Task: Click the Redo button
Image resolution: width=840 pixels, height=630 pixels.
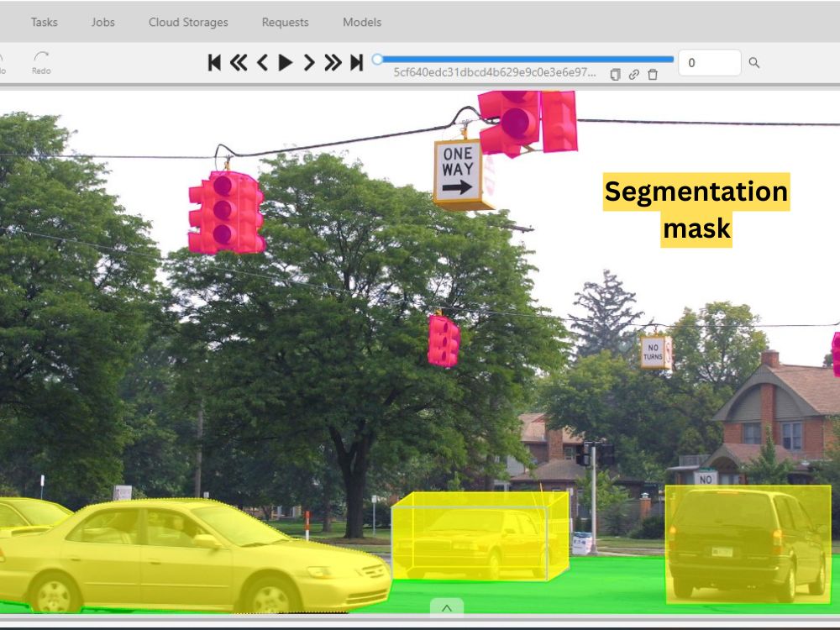Action: click(41, 62)
